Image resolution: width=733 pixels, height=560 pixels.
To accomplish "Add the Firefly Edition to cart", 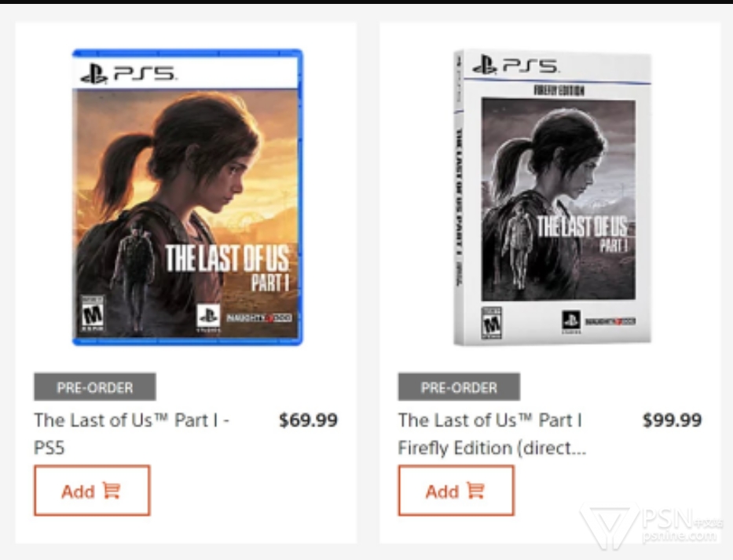I will [456, 490].
